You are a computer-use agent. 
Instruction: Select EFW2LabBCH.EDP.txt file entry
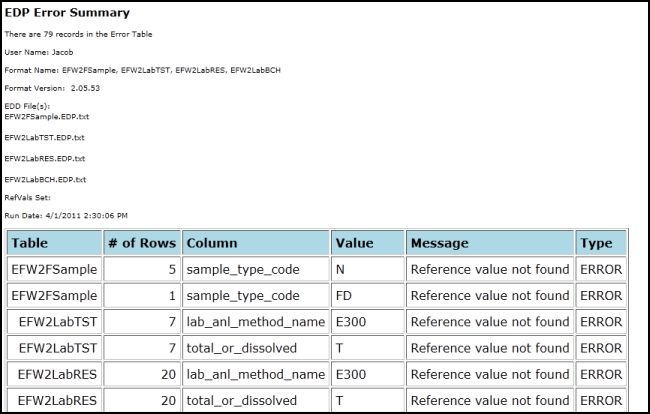click(x=45, y=180)
